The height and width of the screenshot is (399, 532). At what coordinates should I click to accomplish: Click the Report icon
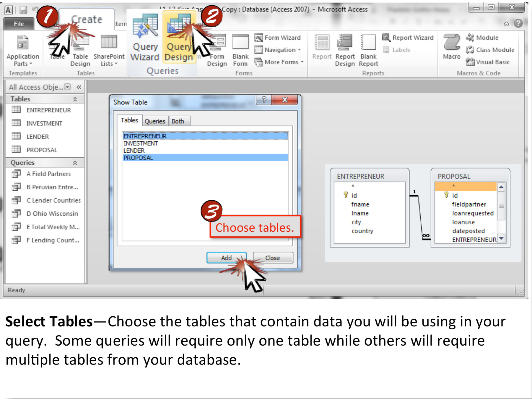pos(322,47)
